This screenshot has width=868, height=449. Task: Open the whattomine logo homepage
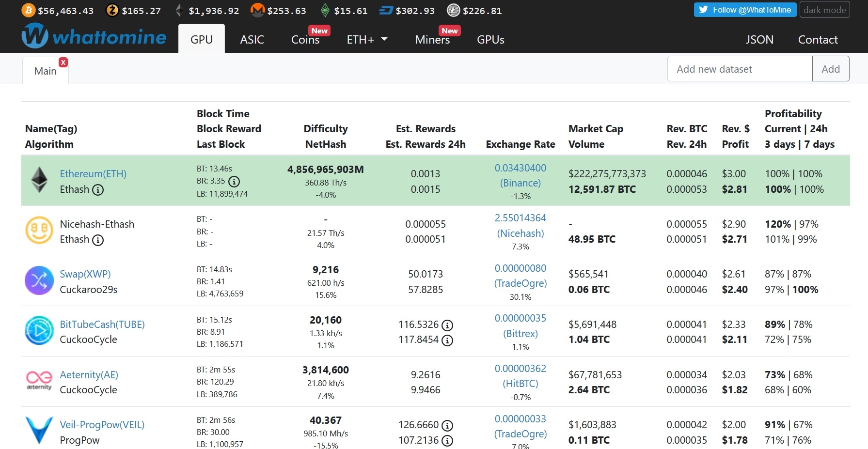pyautogui.click(x=94, y=36)
